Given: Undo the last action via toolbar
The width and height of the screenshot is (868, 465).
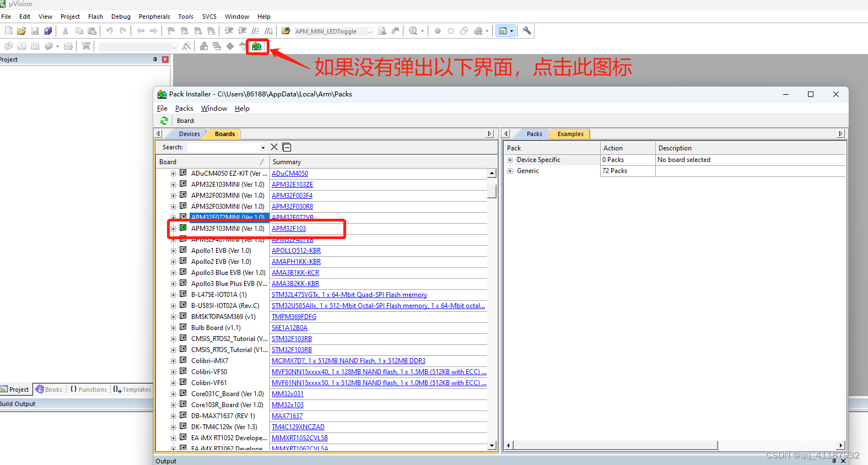Looking at the screenshot, I should pyautogui.click(x=110, y=31).
